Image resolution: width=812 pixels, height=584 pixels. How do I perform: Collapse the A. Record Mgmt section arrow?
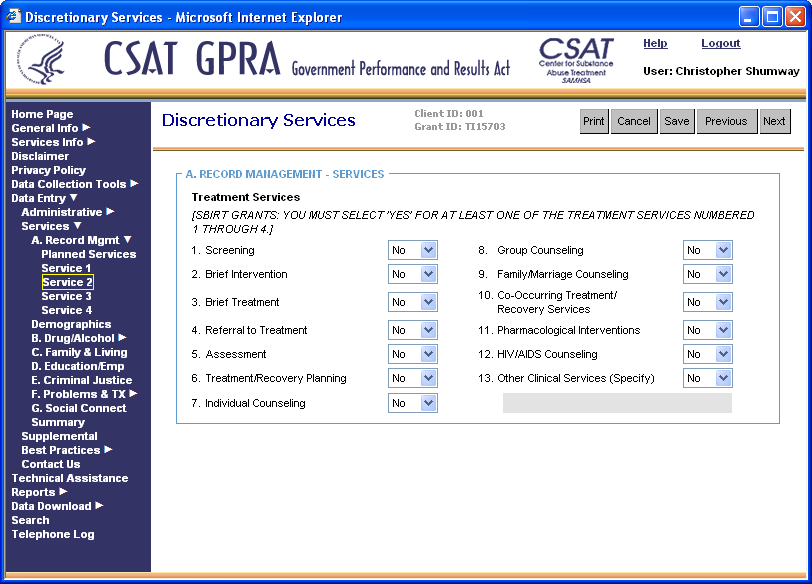pyautogui.click(x=127, y=240)
